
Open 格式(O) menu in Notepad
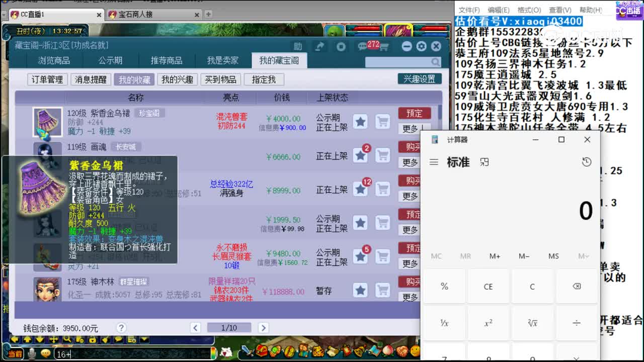(x=529, y=10)
